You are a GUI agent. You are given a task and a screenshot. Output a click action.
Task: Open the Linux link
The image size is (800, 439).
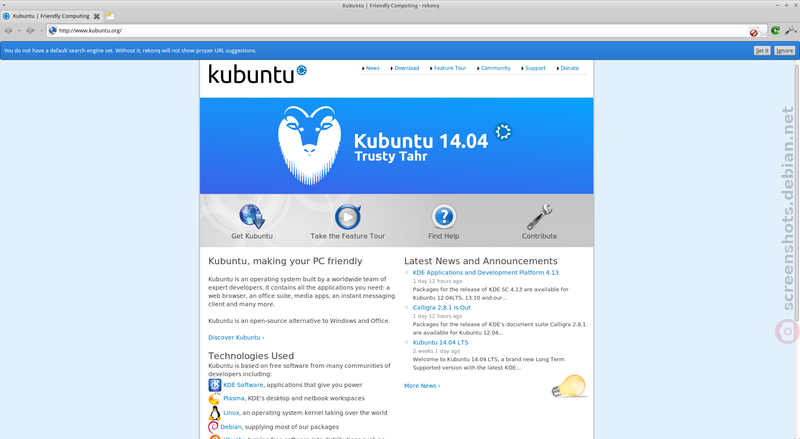pos(231,412)
